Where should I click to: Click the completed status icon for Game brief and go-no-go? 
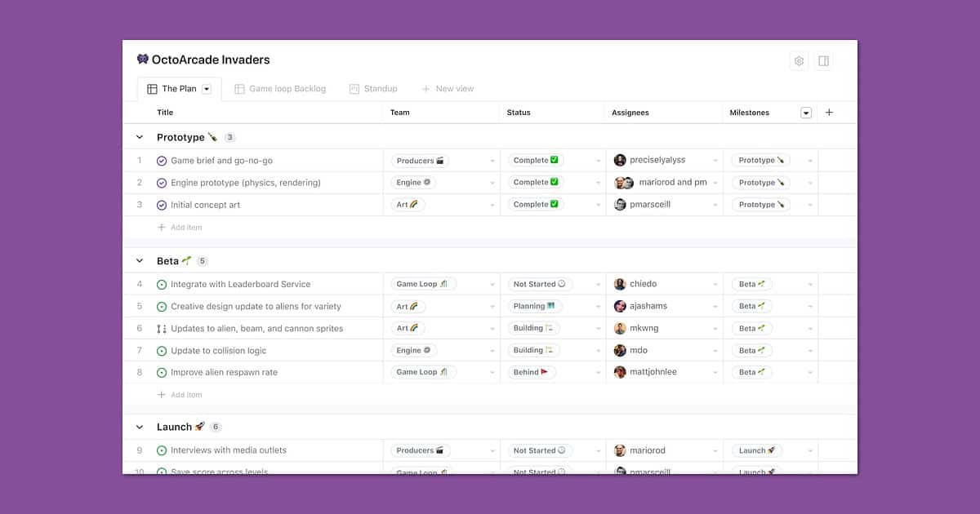[x=162, y=161]
